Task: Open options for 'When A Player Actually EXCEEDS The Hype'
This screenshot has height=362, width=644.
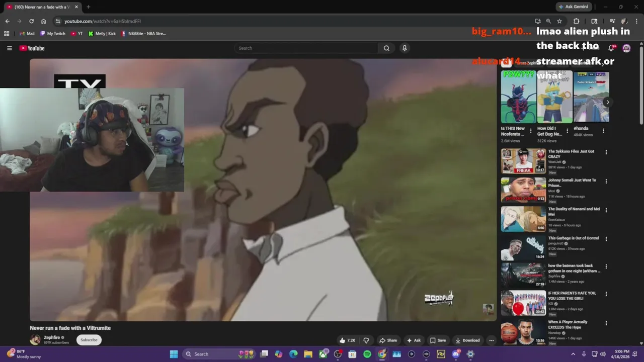Action: [x=606, y=323]
